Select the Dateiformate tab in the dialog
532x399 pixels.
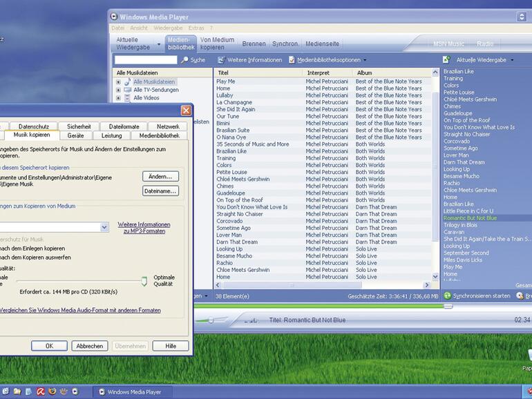(x=124, y=126)
